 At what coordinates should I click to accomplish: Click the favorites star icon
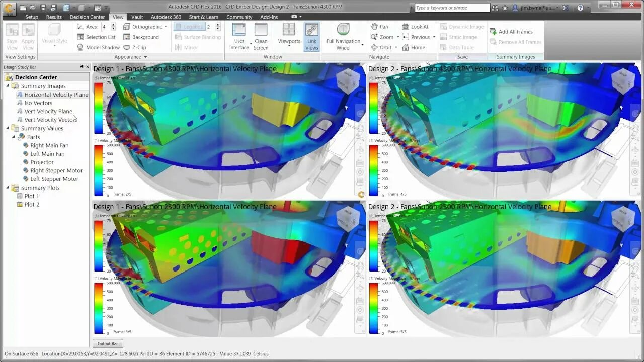pos(505,8)
